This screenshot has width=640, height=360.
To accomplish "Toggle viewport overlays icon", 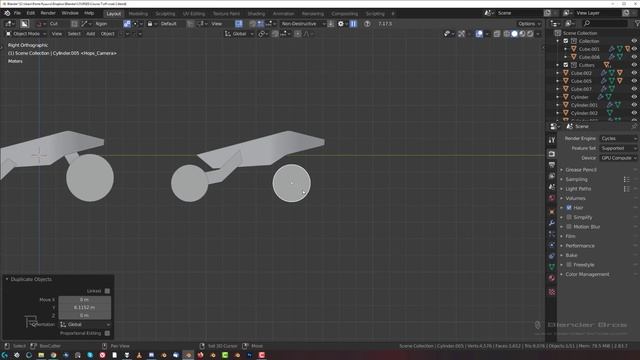I will point(479,34).
